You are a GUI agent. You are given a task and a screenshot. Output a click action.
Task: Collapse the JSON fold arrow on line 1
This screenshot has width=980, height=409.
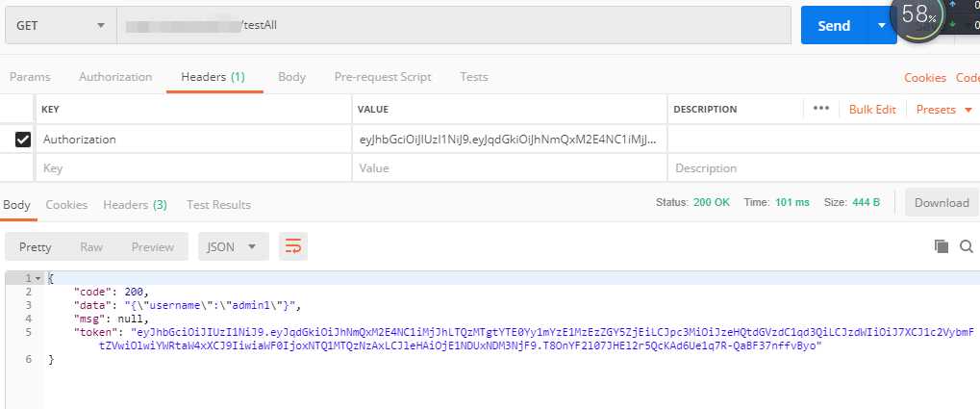(x=38, y=279)
